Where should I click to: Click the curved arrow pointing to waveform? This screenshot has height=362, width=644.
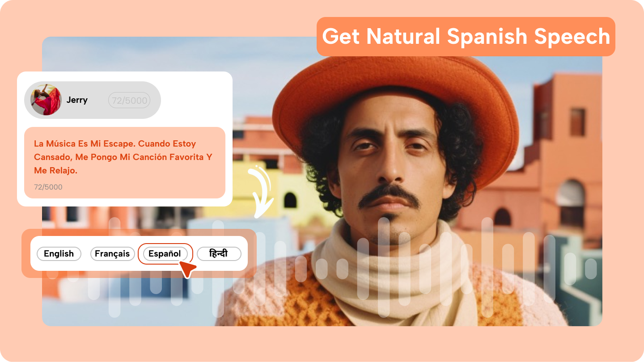(x=261, y=191)
